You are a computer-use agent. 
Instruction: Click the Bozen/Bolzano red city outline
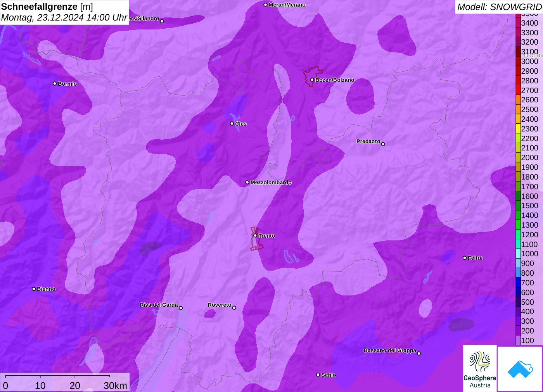coord(313,76)
